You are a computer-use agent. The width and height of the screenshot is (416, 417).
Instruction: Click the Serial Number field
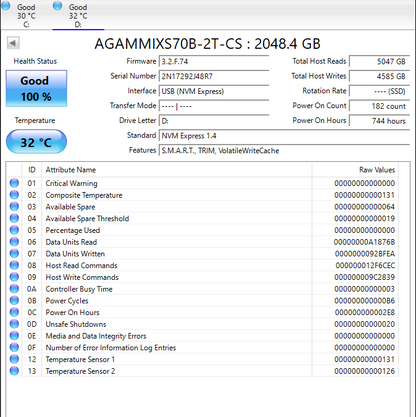coord(214,76)
